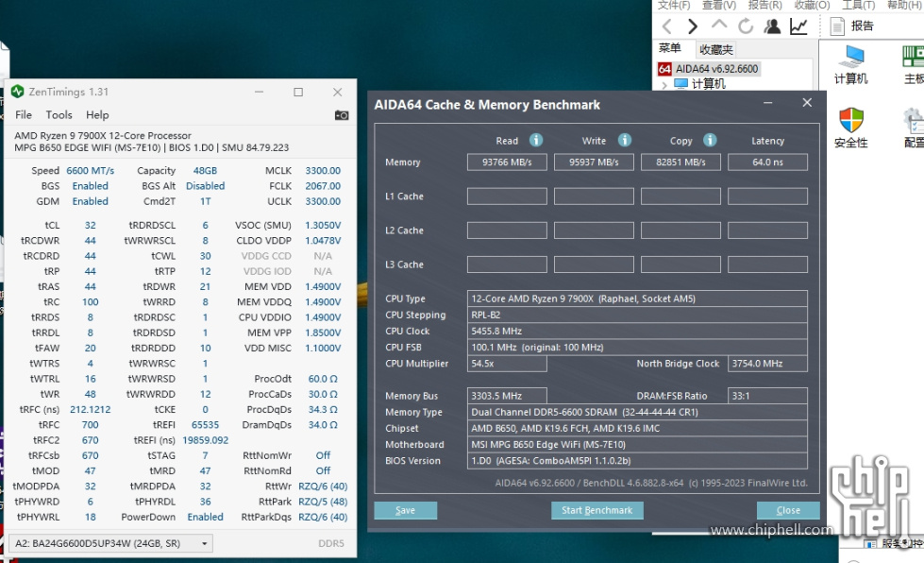Click the CPU Stepping value RPL-B2

(637, 315)
